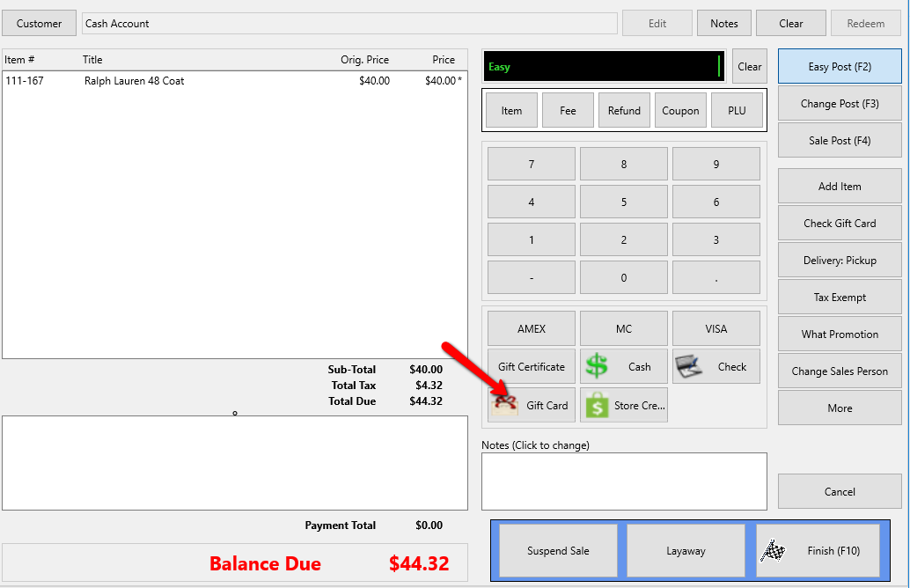Choose VISA payment type
The width and height of the screenshot is (910, 588).
tap(716, 328)
